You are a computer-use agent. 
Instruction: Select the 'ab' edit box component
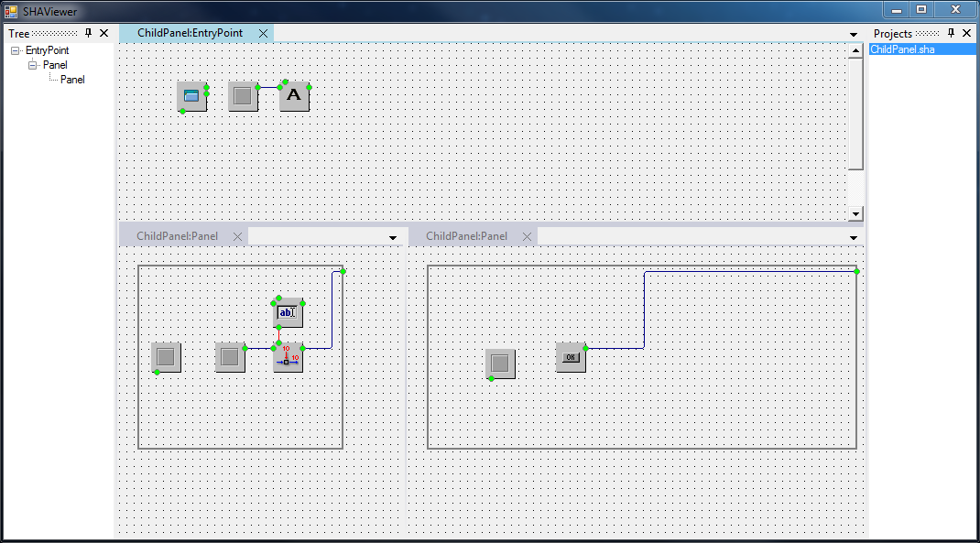289,312
